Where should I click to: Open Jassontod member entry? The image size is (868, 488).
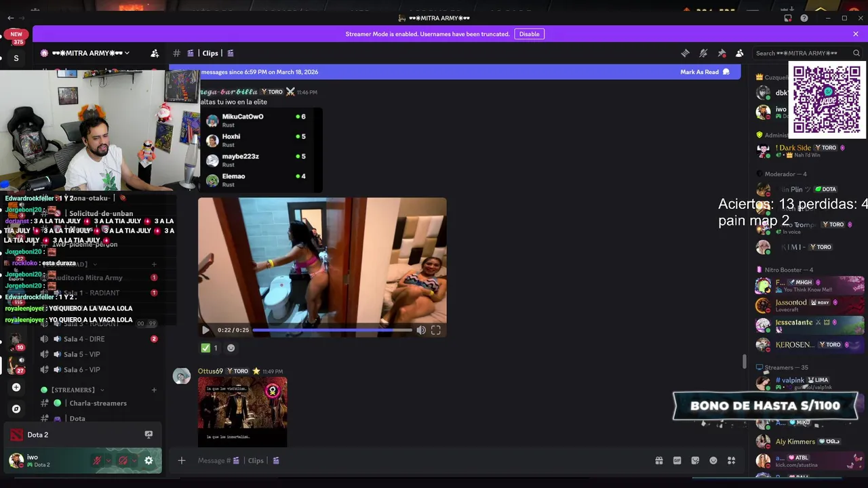[x=810, y=305]
